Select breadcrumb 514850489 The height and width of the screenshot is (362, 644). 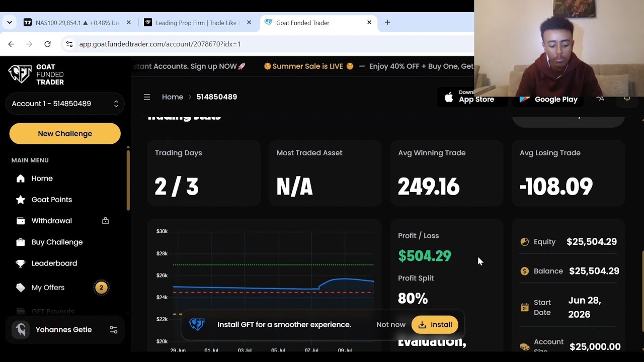tap(217, 97)
